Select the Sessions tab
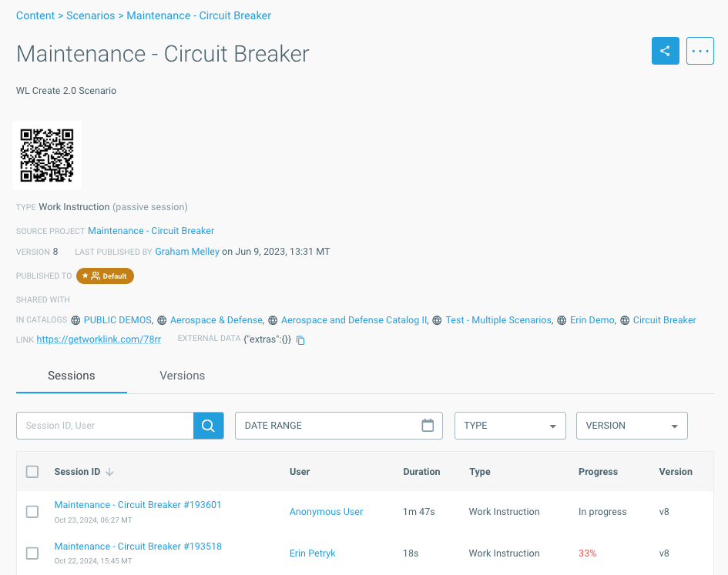This screenshot has width=728, height=575. pos(72,376)
